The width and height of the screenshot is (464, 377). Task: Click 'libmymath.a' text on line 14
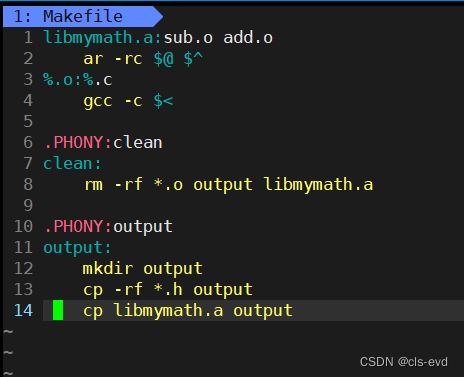pos(168,311)
